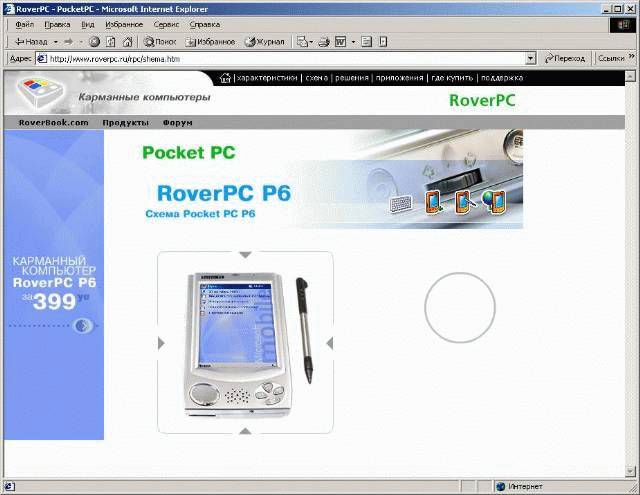Viewport: 640px width, 495px height.
Task: Open the Сервис menu
Action: (x=166, y=24)
